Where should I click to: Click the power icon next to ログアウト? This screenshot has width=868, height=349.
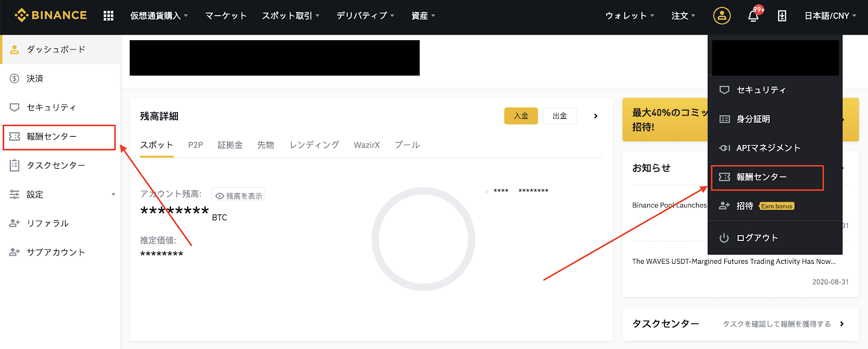pos(724,238)
